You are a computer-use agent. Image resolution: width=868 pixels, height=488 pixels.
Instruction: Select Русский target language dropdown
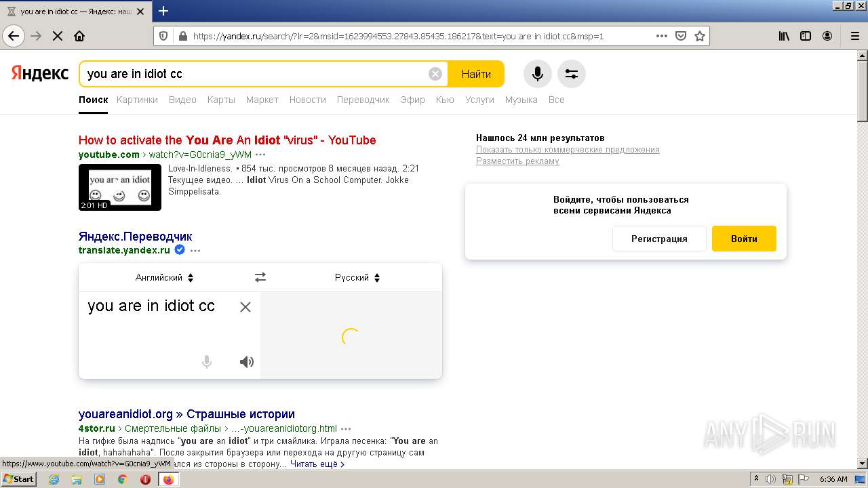[x=357, y=277]
